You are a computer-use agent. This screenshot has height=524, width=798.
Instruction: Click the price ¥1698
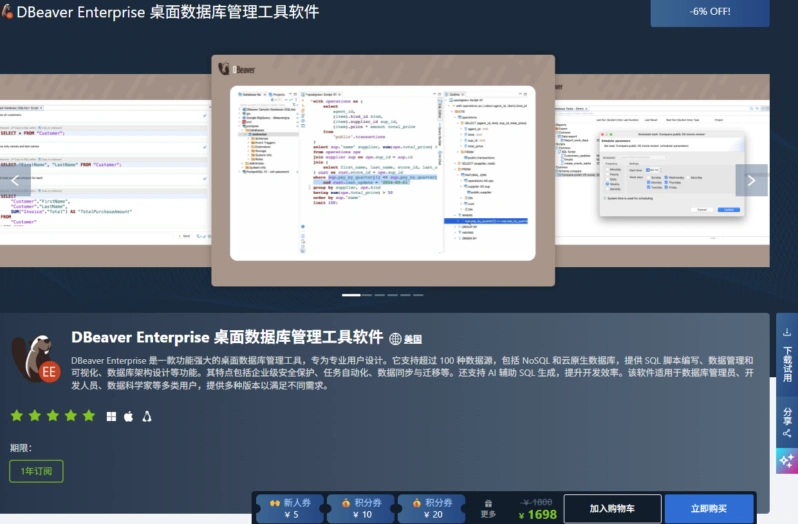538,515
